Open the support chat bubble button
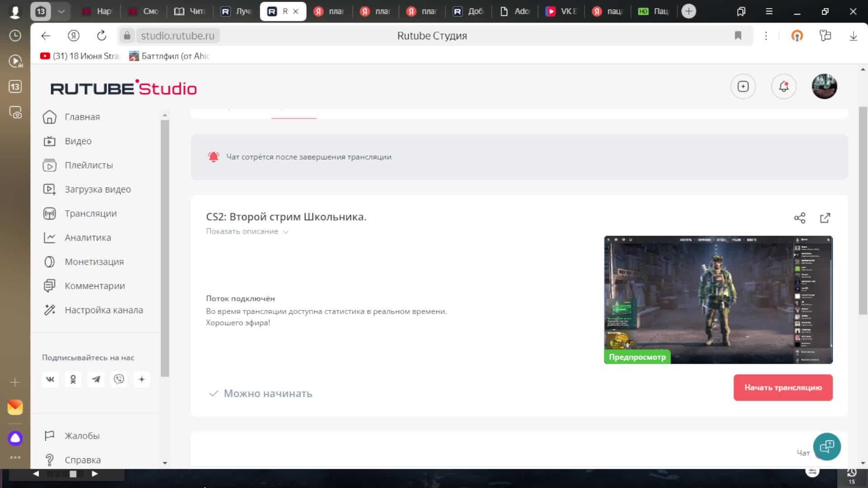 [827, 446]
